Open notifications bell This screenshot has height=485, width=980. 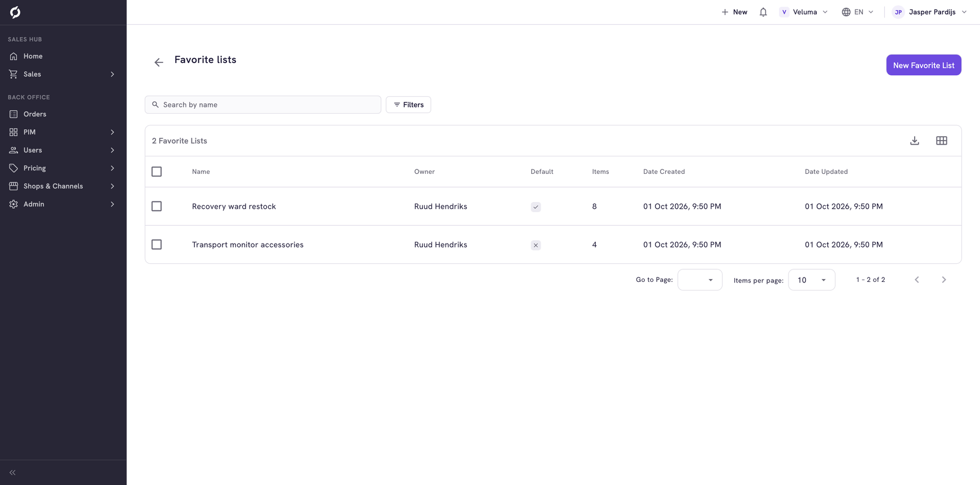click(763, 12)
